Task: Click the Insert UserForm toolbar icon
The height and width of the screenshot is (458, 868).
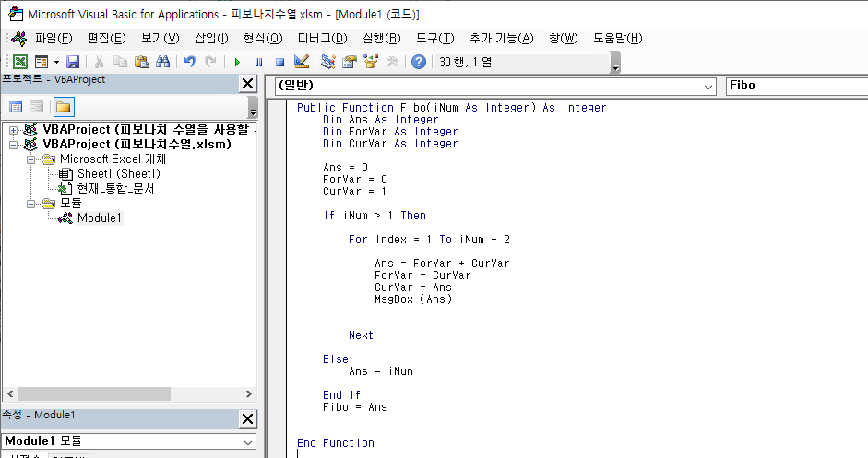Action: pyautogui.click(x=42, y=62)
